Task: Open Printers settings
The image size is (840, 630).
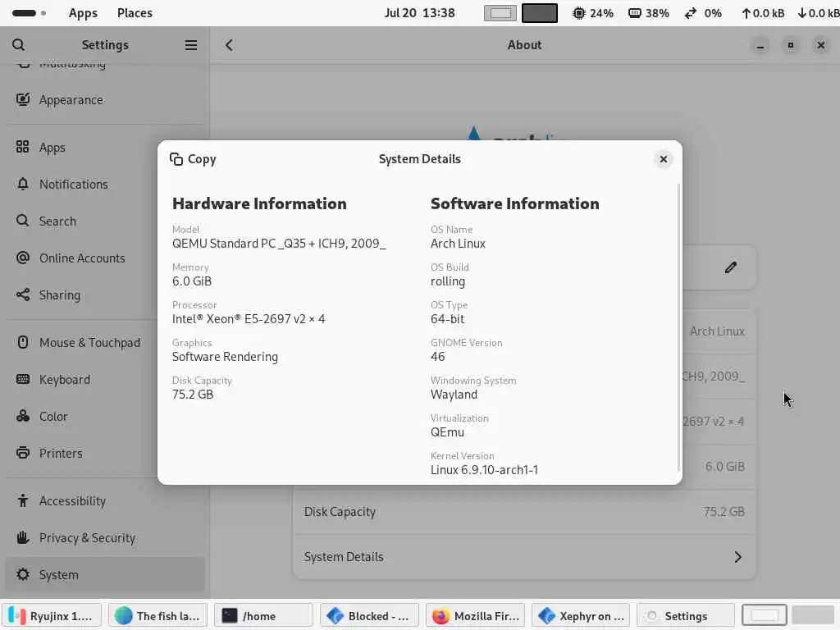Action: (105, 454)
